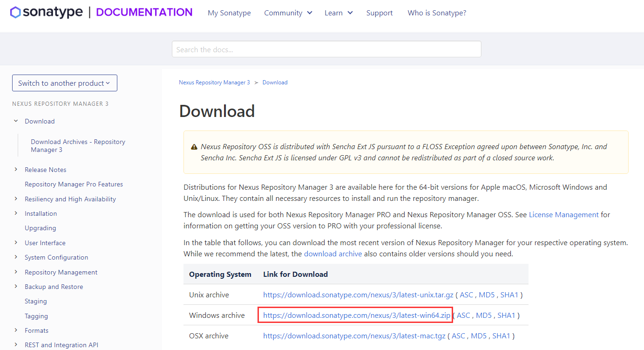Open SHA1 checksum for OSX archive
644x350 pixels.
[x=502, y=336]
